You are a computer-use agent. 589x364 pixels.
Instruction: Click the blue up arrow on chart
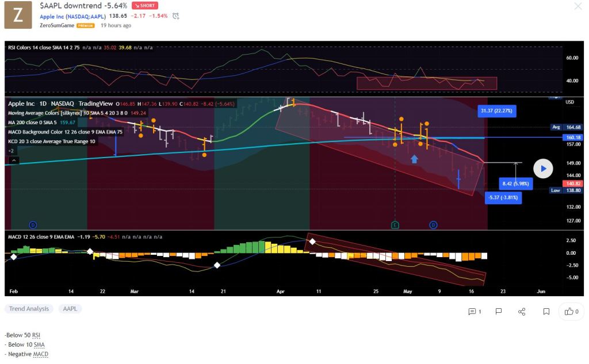414,159
